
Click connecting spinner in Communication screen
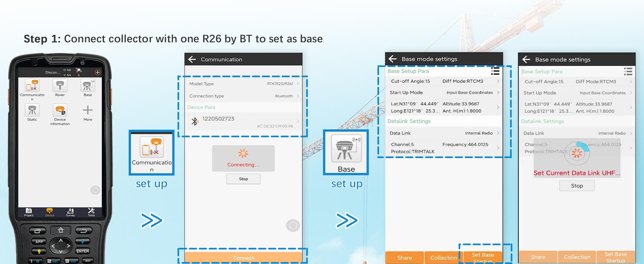[243, 153]
